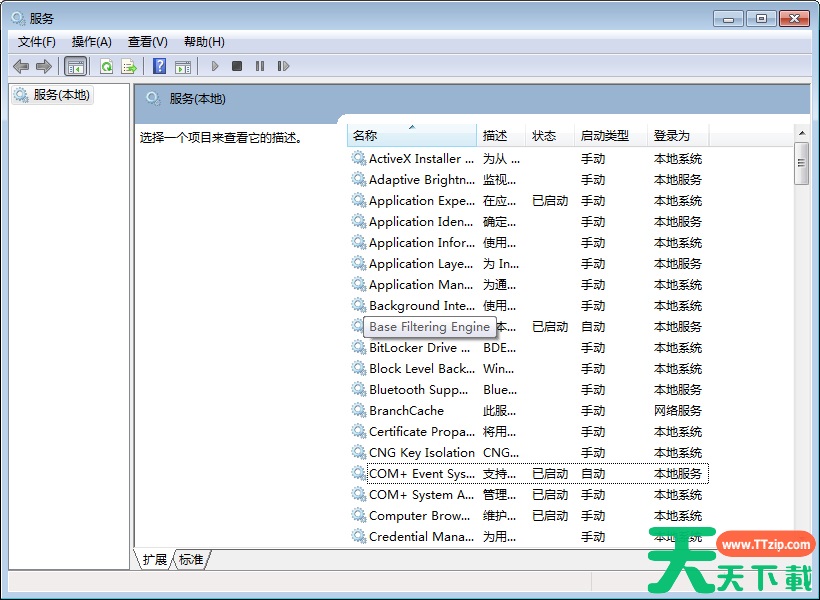This screenshot has width=820, height=600.
Task: Click the Refresh toolbar icon
Action: click(x=106, y=66)
